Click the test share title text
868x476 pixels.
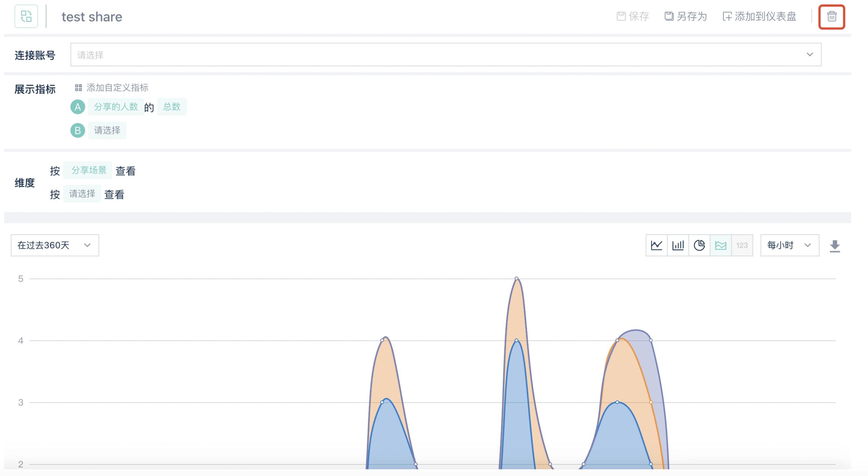click(92, 17)
